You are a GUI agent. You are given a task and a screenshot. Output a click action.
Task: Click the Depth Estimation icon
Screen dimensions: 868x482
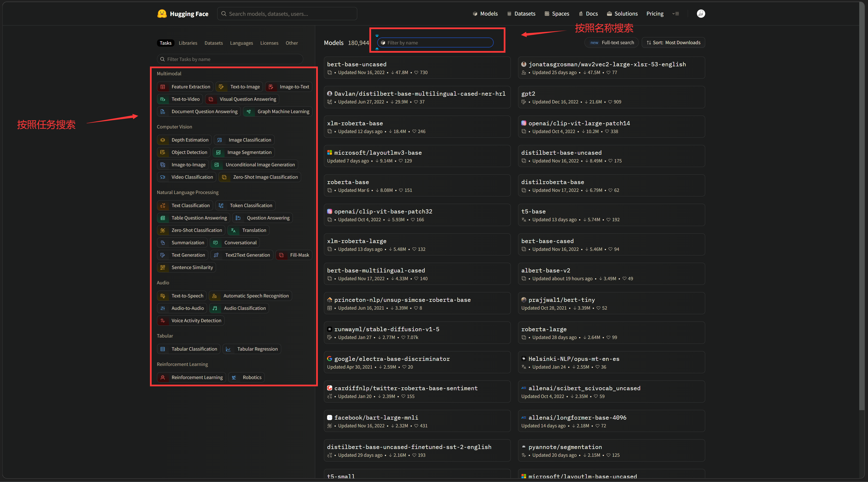(x=163, y=140)
